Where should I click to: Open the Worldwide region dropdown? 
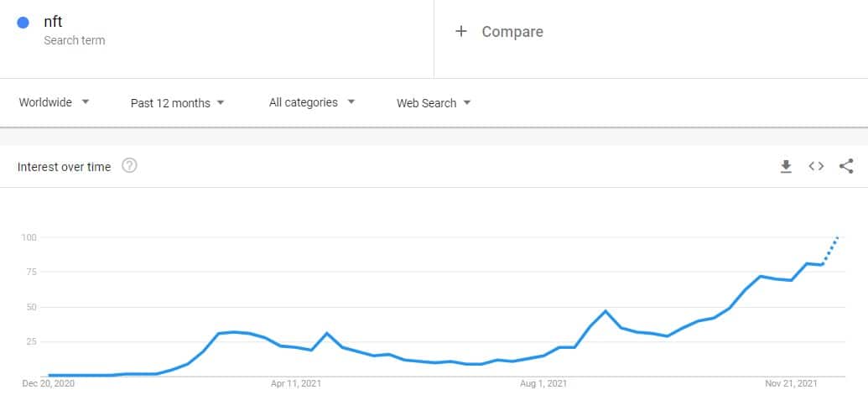pos(55,102)
